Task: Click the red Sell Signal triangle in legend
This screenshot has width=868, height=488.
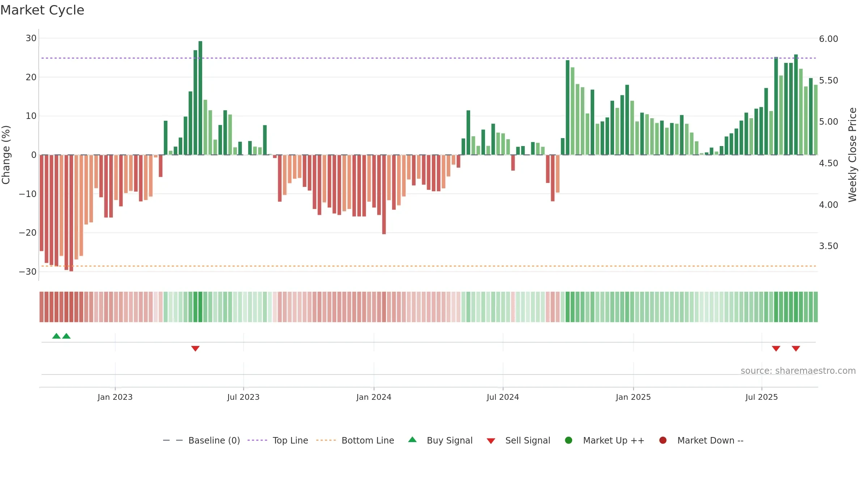Action: tap(491, 441)
